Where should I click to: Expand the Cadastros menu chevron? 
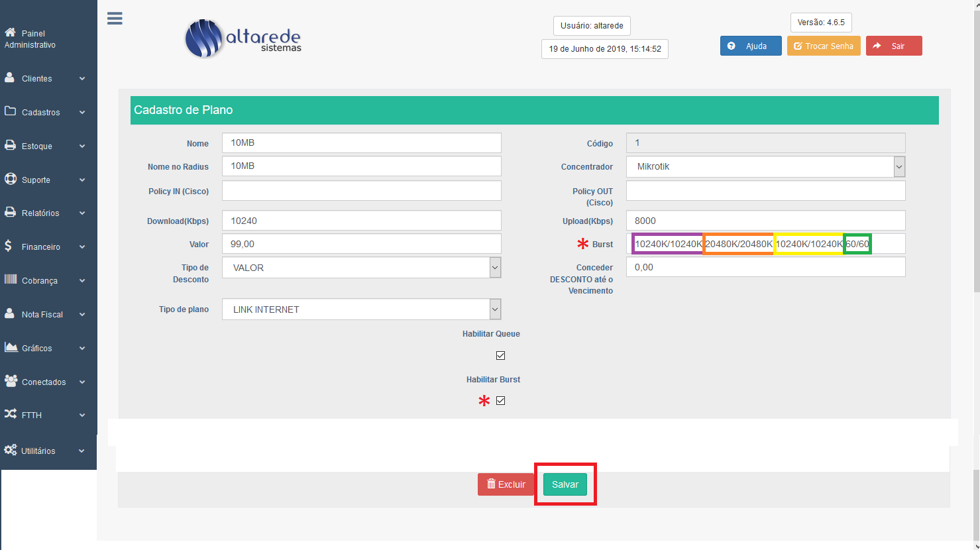pyautogui.click(x=82, y=112)
